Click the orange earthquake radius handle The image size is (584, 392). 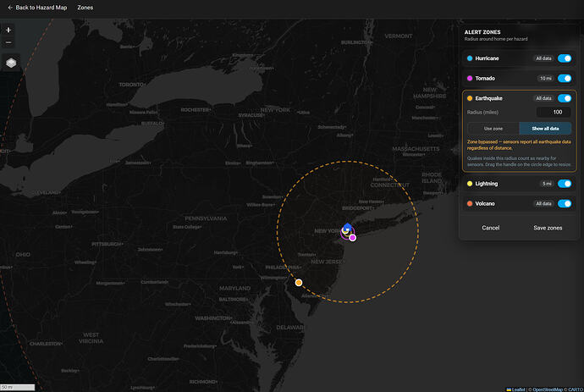click(298, 283)
